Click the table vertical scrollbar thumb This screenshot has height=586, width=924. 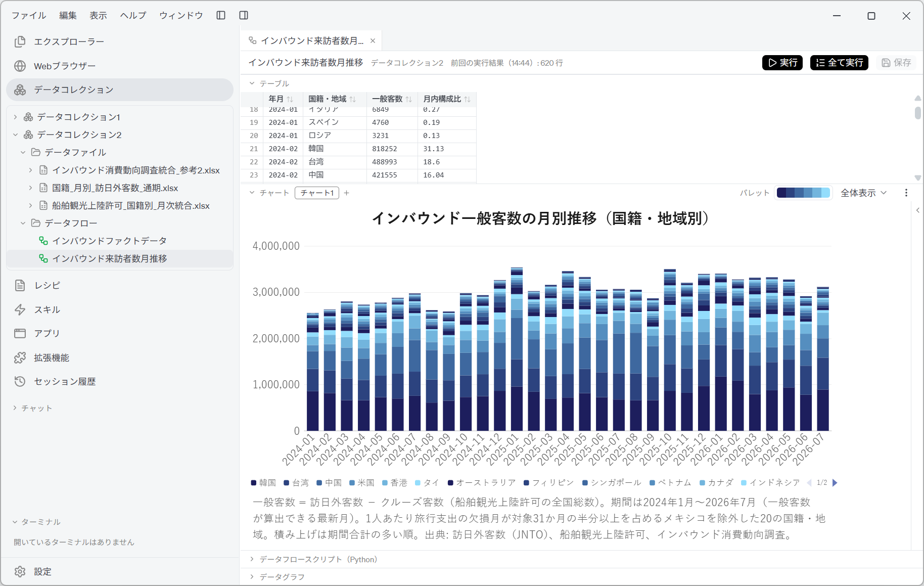coord(918,113)
